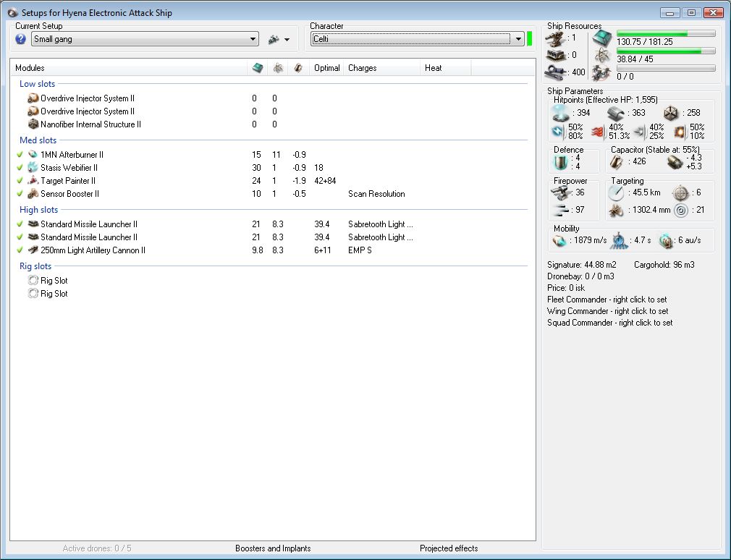Screen dimensions: 731x560
Task: Click the warp speed icon showing 6 au/s
Action: (x=666, y=240)
